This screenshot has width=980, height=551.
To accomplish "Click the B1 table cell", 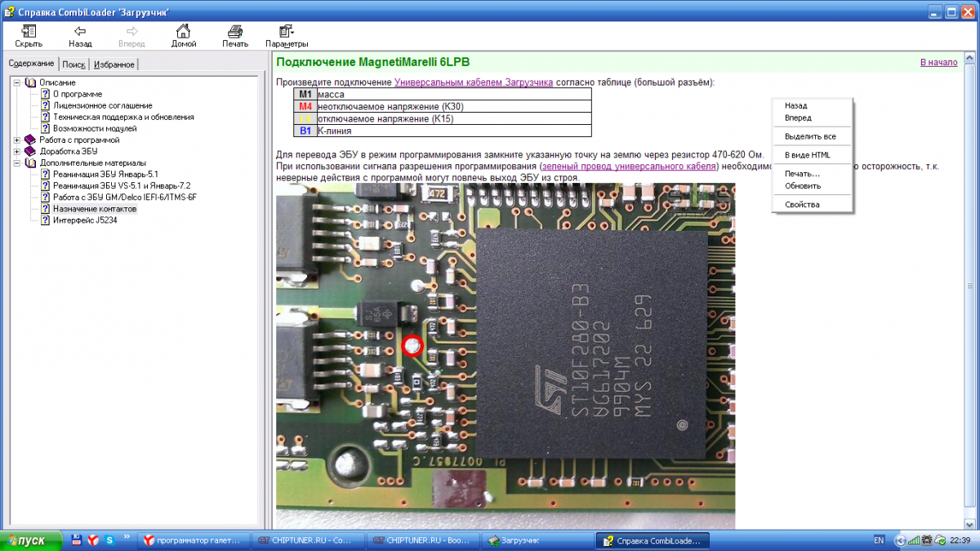I will click(x=305, y=131).
